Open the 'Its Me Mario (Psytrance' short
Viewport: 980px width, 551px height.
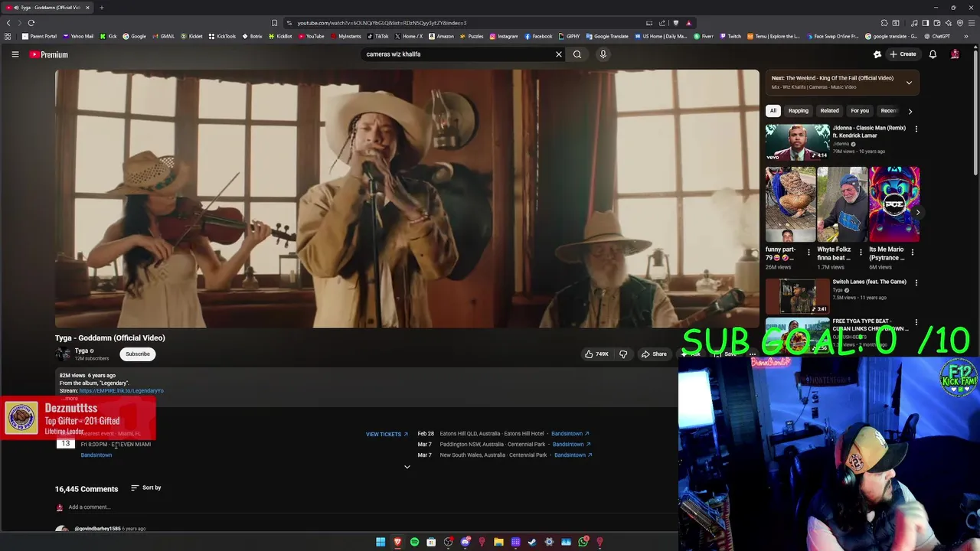(x=894, y=204)
